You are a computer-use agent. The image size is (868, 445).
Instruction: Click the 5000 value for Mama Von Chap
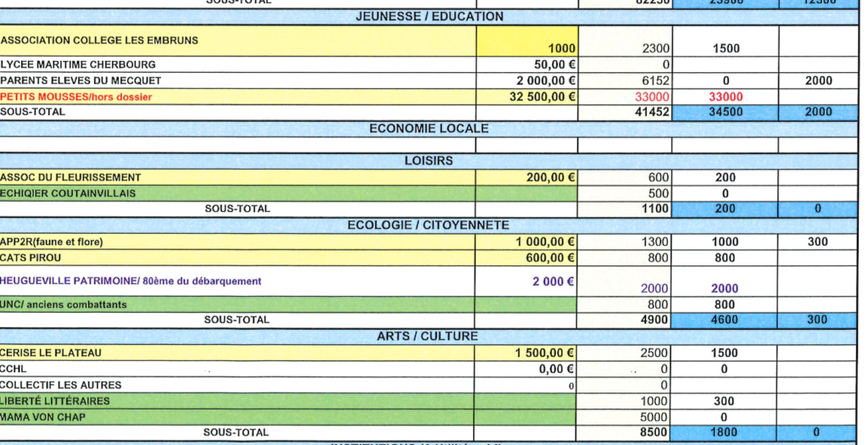(654, 417)
